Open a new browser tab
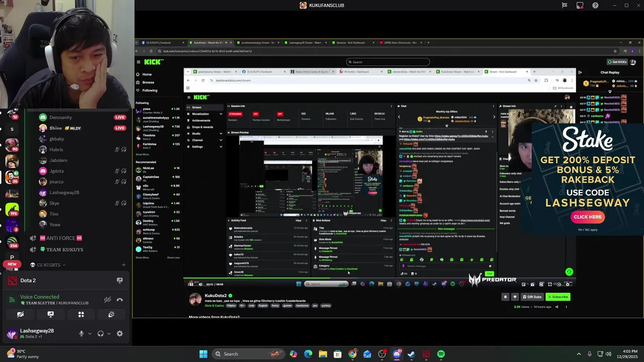Image resolution: width=644 pixels, height=362 pixels. point(429,43)
